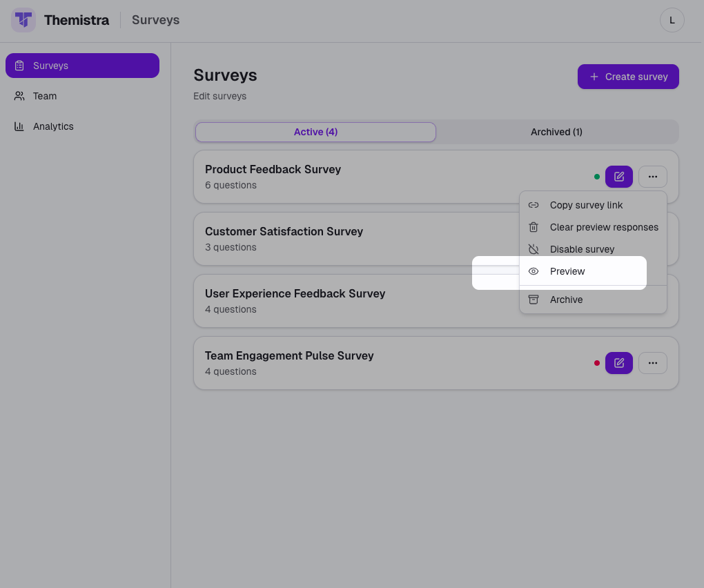Click the Themistra logo icon
This screenshot has height=588, width=704.
pos(23,20)
